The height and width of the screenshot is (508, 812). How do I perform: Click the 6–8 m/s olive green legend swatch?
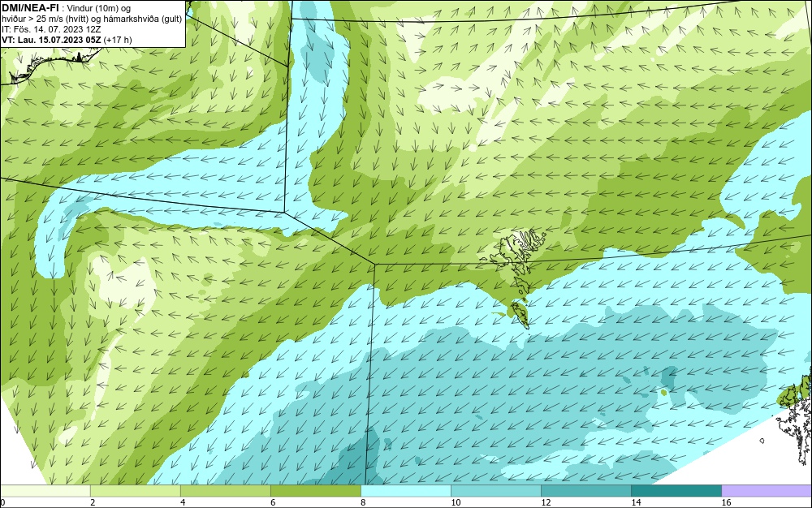(315, 491)
